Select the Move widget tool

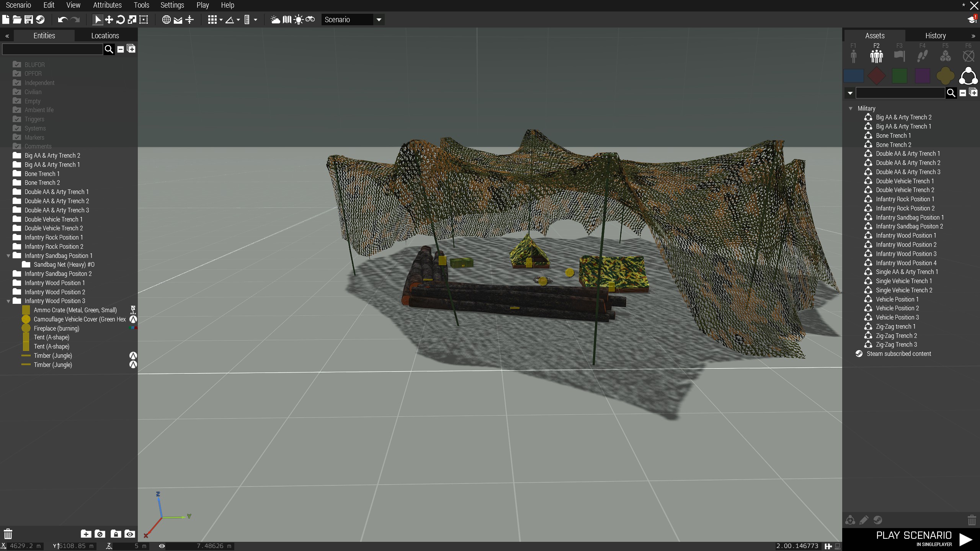pyautogui.click(x=109, y=20)
